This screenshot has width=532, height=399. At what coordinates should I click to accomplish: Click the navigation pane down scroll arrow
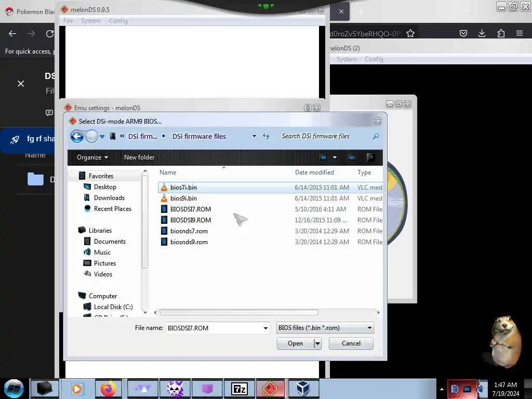[145, 312]
